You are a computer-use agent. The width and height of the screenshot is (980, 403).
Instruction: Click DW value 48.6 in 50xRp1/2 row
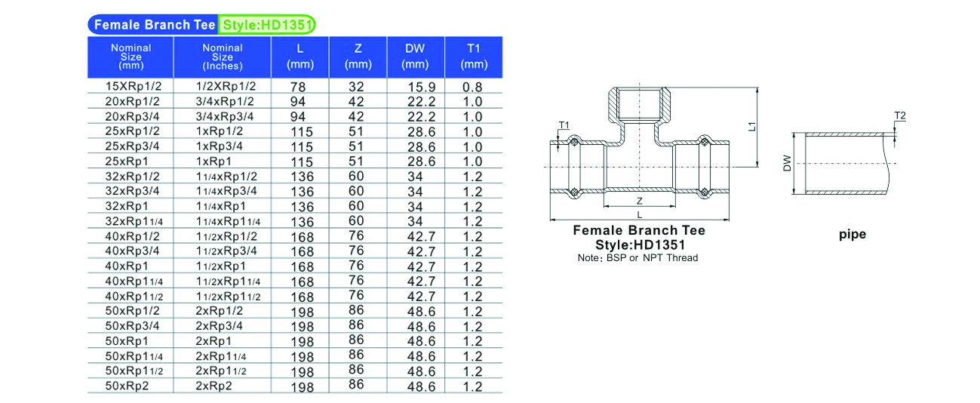pos(422,311)
